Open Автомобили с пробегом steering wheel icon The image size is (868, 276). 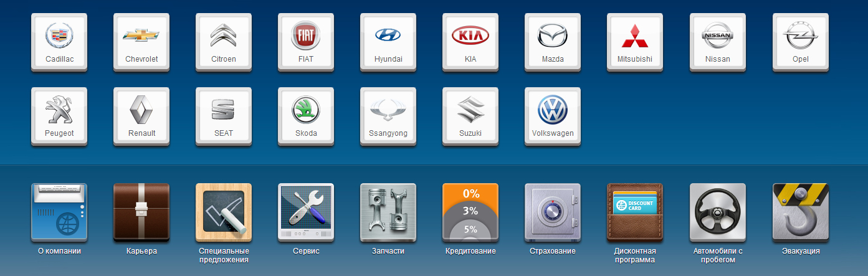(x=718, y=212)
